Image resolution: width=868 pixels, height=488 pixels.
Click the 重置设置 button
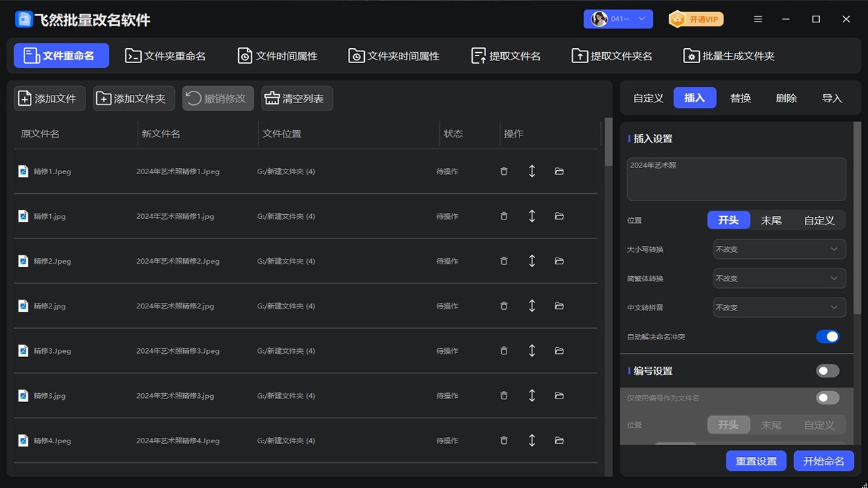click(x=756, y=461)
